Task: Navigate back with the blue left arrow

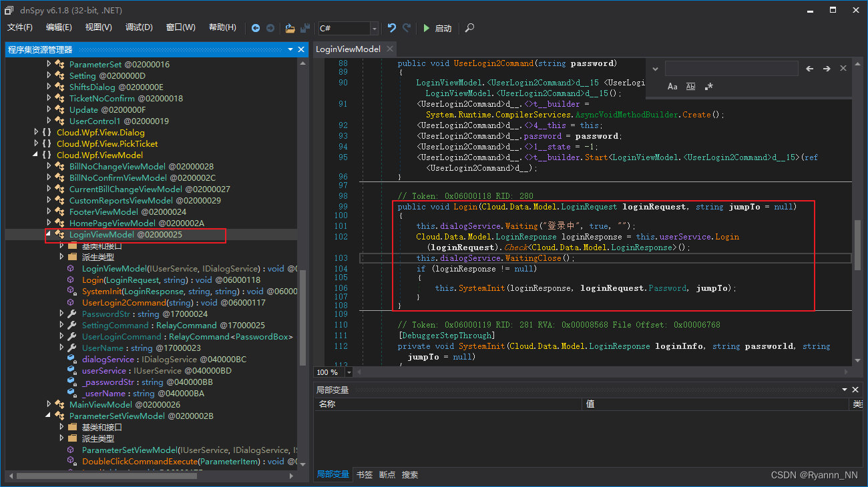Action: [x=256, y=28]
